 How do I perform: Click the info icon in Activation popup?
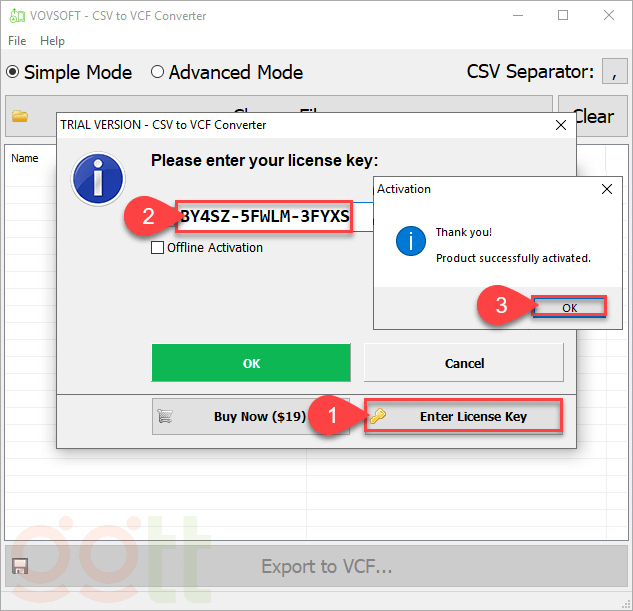pyautogui.click(x=410, y=241)
